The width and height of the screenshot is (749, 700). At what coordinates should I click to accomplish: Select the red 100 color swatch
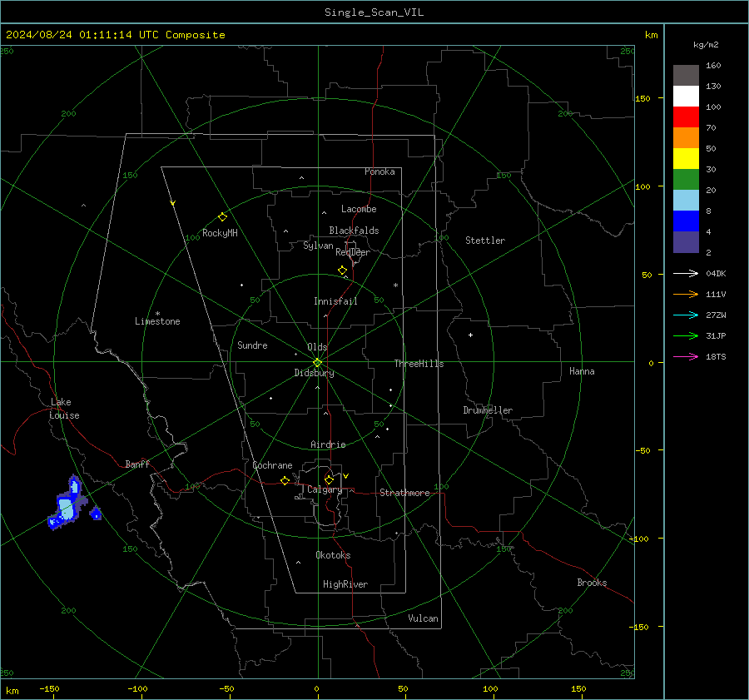pyautogui.click(x=686, y=117)
